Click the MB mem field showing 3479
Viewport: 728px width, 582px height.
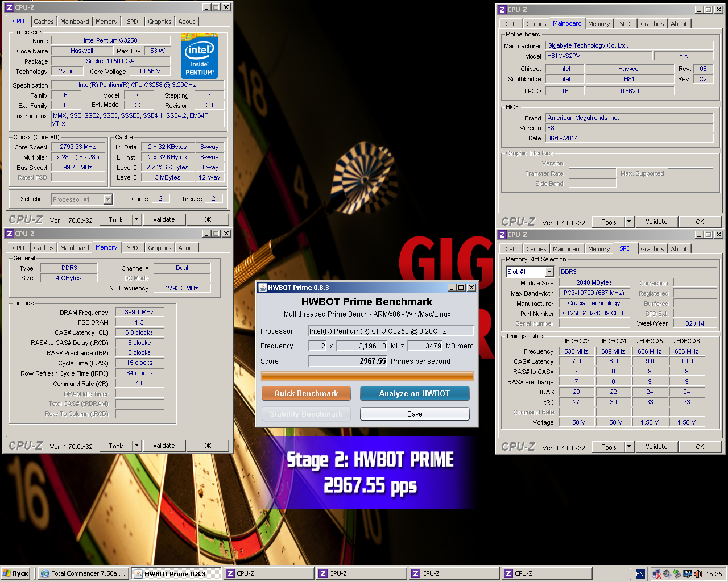[x=425, y=346]
